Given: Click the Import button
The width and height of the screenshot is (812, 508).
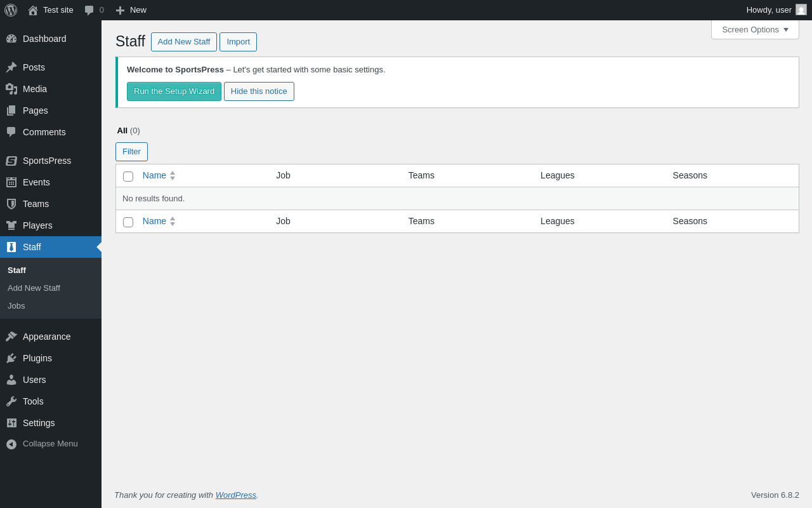Looking at the screenshot, I should (x=238, y=42).
